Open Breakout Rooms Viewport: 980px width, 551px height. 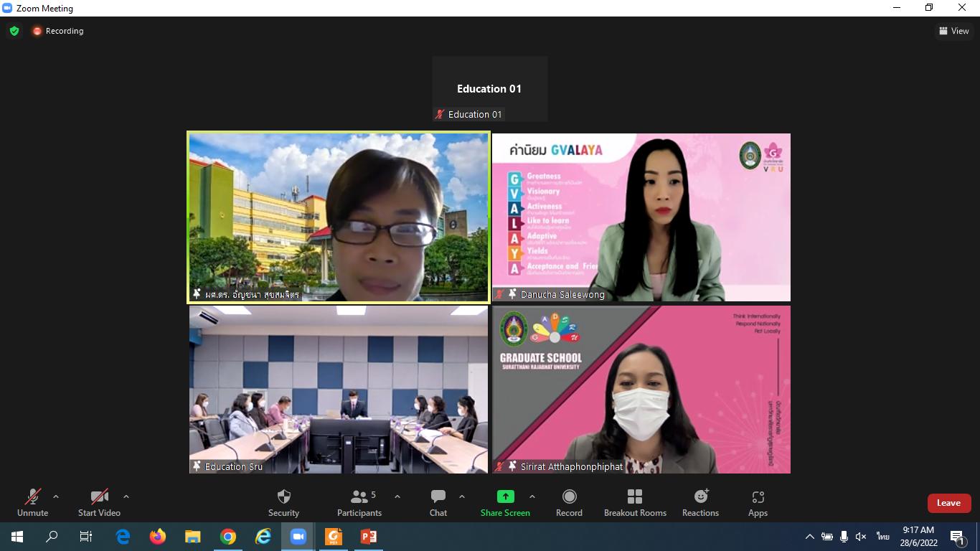coord(635,503)
